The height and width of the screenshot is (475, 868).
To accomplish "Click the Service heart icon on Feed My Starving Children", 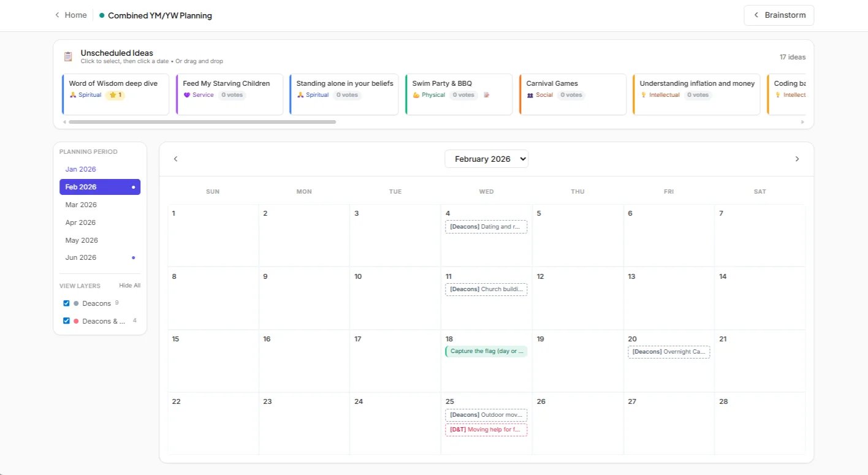I will click(188, 95).
